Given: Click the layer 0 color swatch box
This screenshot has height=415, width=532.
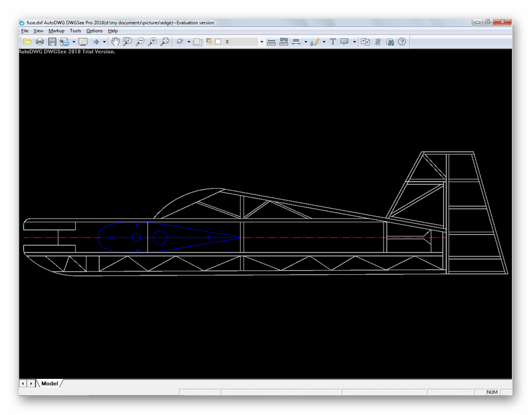Looking at the screenshot, I should (218, 42).
